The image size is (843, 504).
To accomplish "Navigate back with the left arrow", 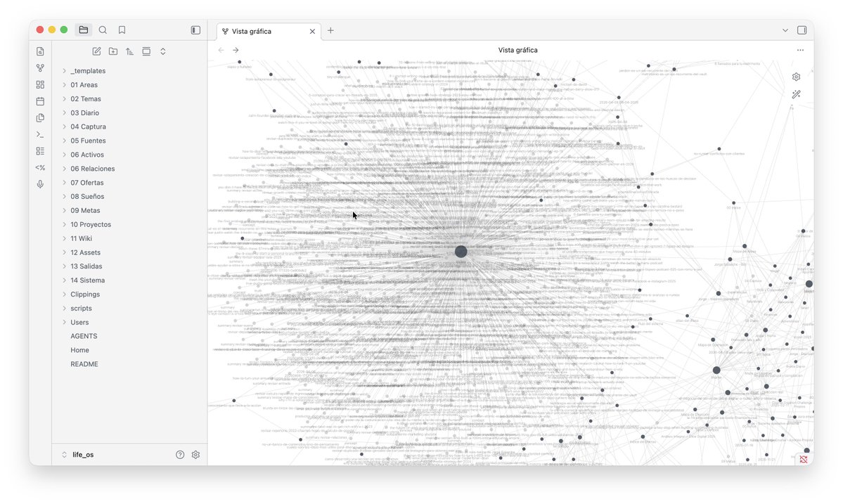I will coord(221,50).
